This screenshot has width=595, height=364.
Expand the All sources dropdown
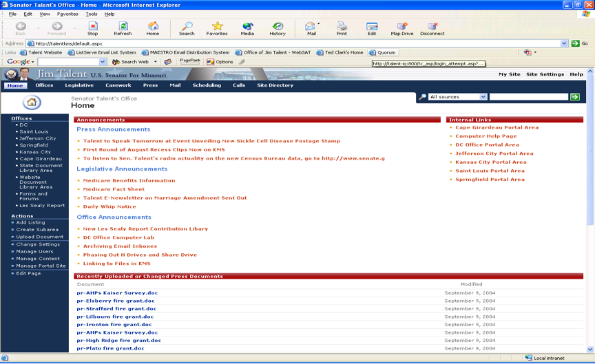click(483, 97)
